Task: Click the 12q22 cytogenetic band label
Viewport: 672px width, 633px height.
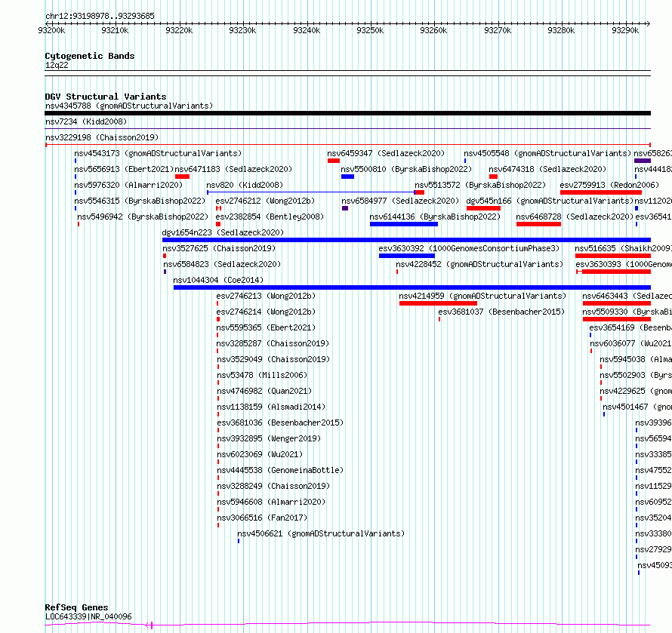Action: point(57,65)
